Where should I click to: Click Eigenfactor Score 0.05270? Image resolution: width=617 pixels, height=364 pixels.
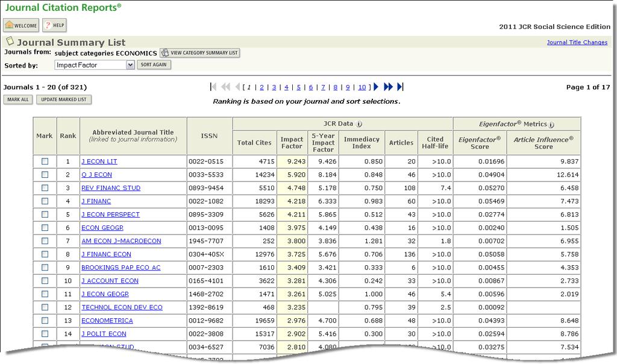pyautogui.click(x=492, y=187)
